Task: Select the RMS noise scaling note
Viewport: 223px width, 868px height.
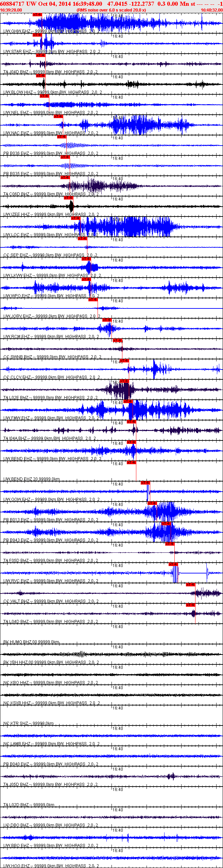Action: [112, 10]
